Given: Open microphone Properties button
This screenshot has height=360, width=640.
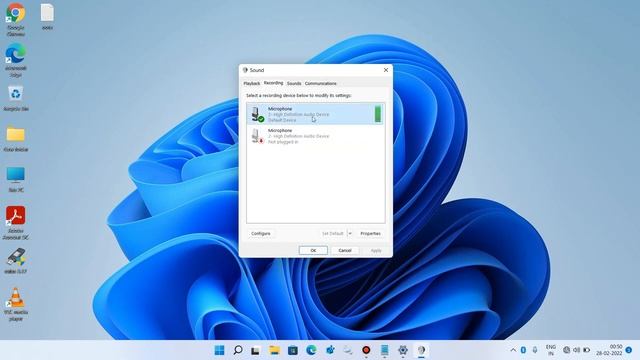Looking at the screenshot, I should tap(370, 233).
